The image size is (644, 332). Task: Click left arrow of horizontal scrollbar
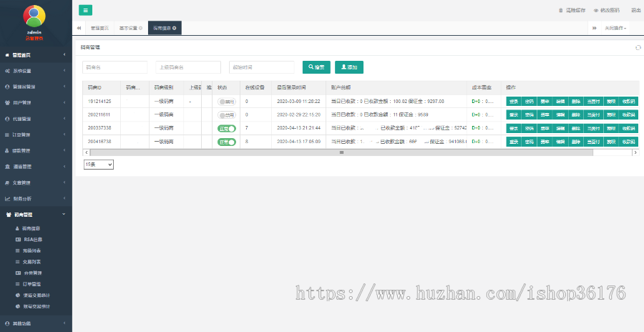click(87, 152)
